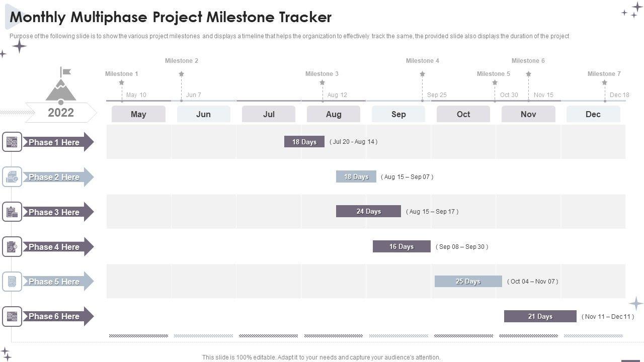Click the Phase 6 Here arrow label
The image size is (644, 362).
57,316
